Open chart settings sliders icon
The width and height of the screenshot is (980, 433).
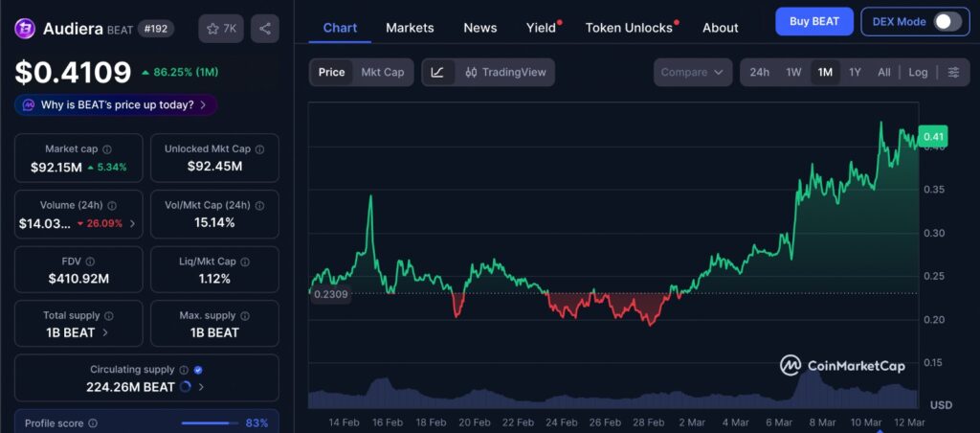tap(953, 72)
